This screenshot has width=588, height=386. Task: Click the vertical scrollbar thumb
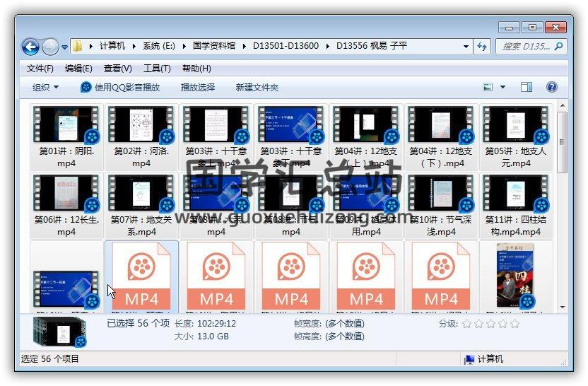[x=562, y=142]
